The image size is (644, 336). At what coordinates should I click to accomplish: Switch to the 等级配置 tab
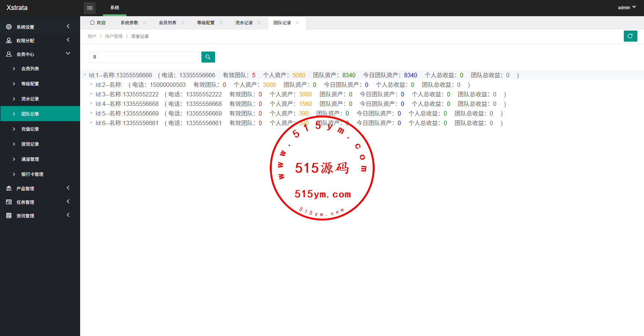[x=205, y=23]
